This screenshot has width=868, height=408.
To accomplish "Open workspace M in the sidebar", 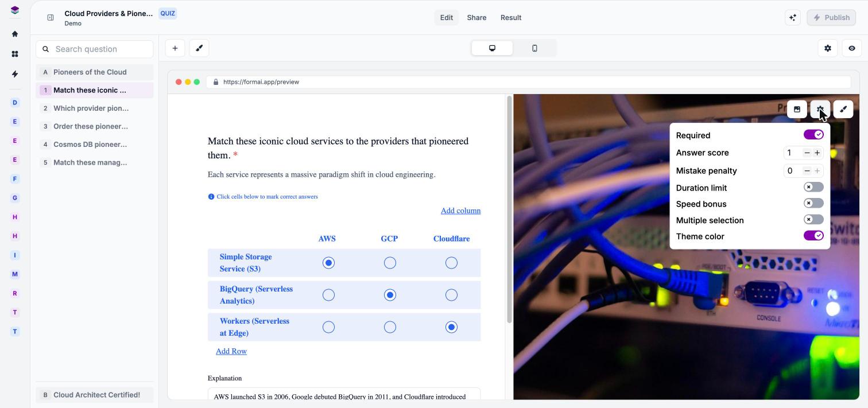I will point(15,274).
